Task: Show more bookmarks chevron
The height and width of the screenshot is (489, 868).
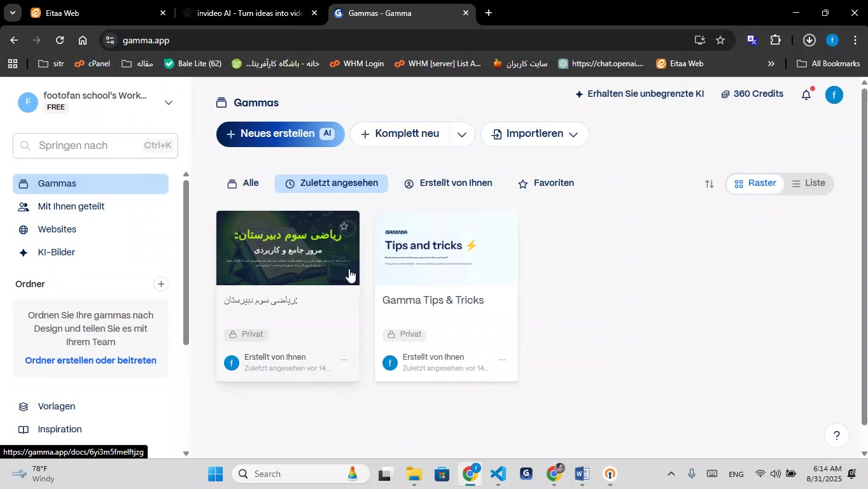Action: tap(771, 64)
